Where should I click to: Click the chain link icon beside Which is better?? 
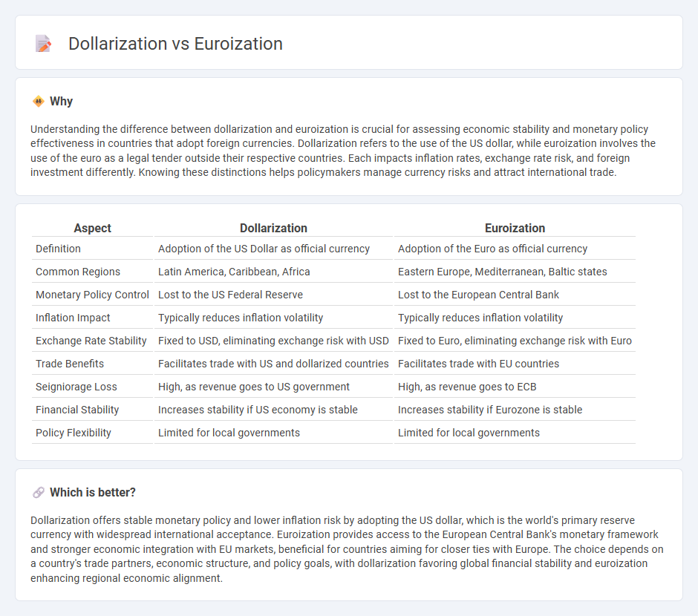[39, 492]
